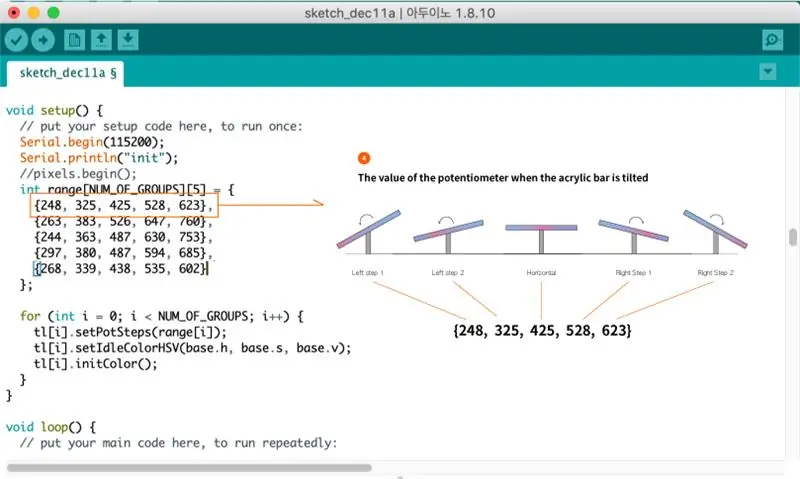
Task: Open the tab options dropdown arrow
Action: coord(768,72)
